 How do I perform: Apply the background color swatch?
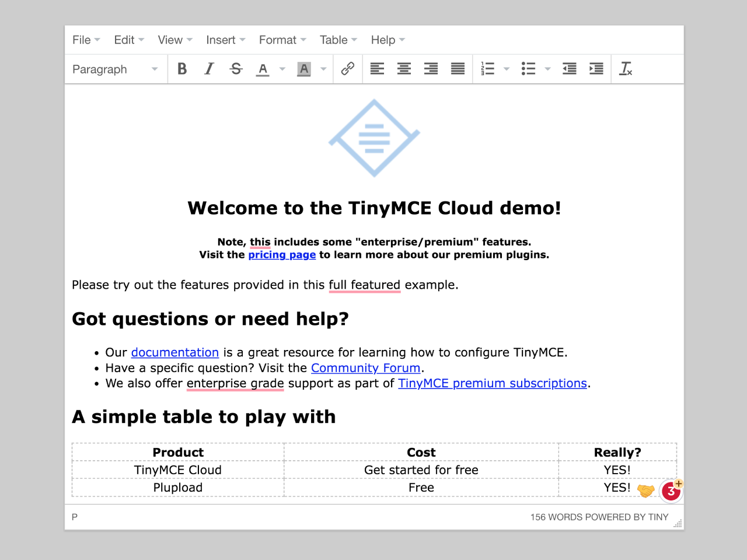pos(304,69)
